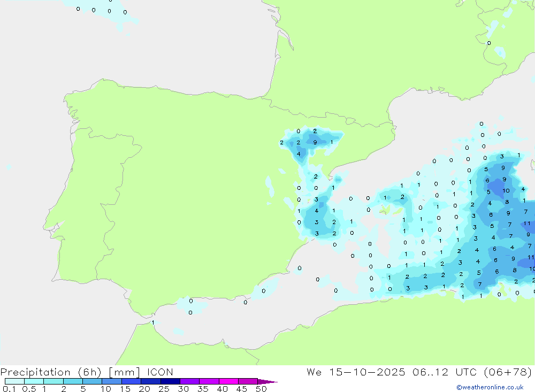535x392 pixels.
Task: Click the '4' value in the Pyrenees rain patch
Action: pos(299,154)
